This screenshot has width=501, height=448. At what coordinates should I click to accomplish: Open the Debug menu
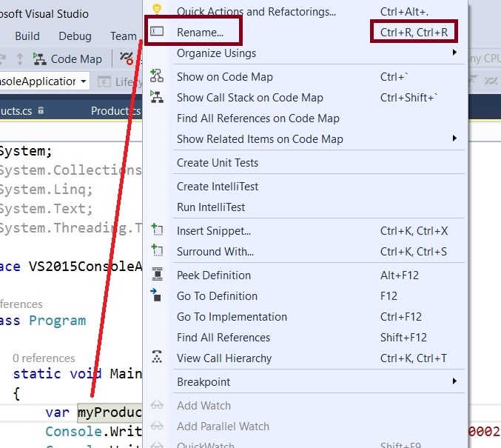[x=75, y=36]
